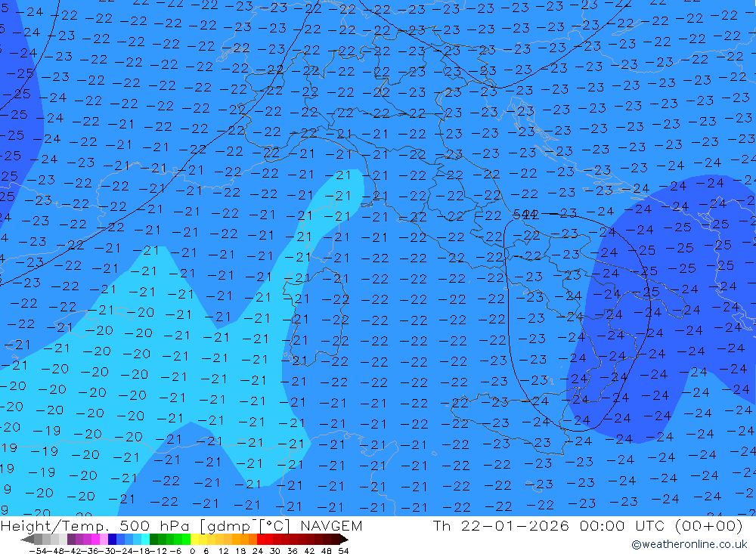Click the gray left arrow of the legend
Screen dimensions: 756x554
[27, 540]
